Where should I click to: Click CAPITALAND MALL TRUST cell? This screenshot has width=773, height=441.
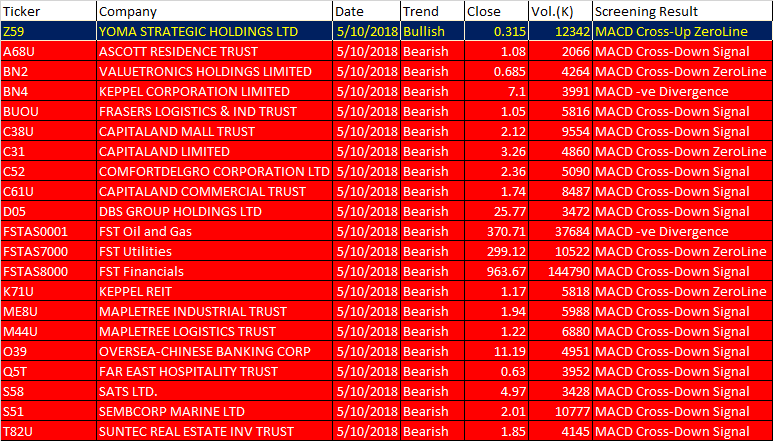click(x=214, y=132)
